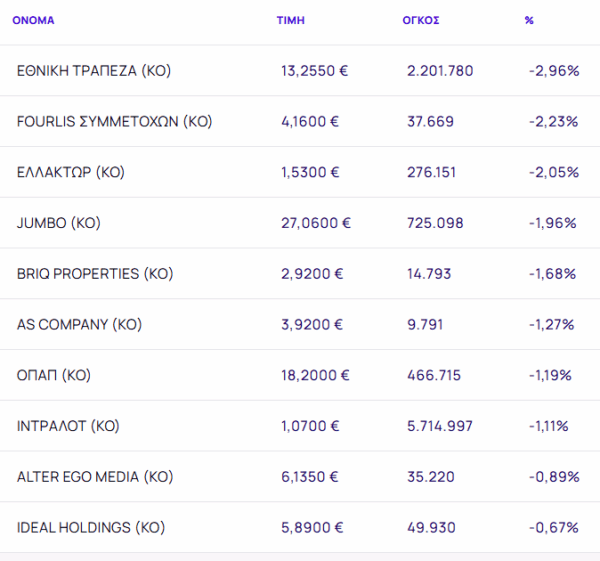The image size is (600, 561).
Task: Open FOURLIS ΣΥΜΜΕΤΟΧΩΝ (ΚΟ) stock
Action: click(114, 122)
